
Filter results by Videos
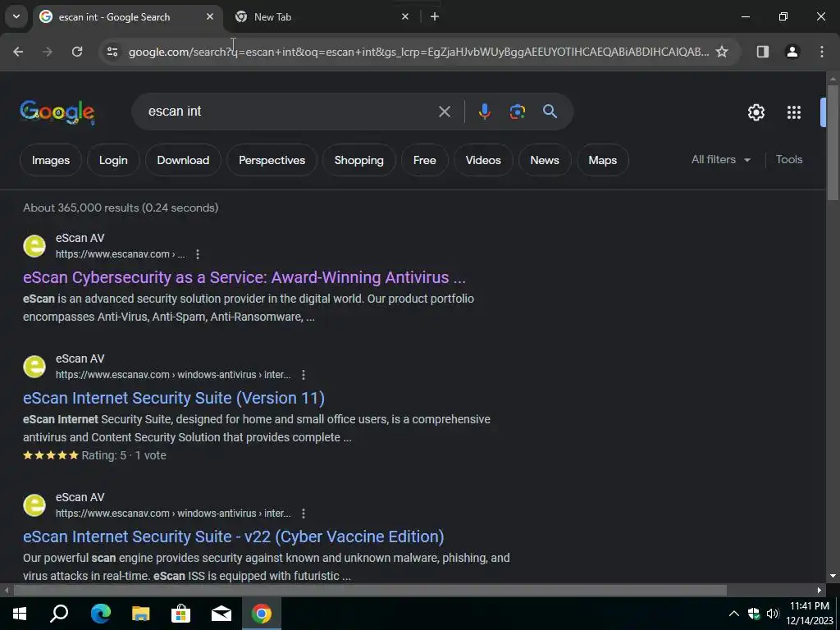pyautogui.click(x=483, y=160)
